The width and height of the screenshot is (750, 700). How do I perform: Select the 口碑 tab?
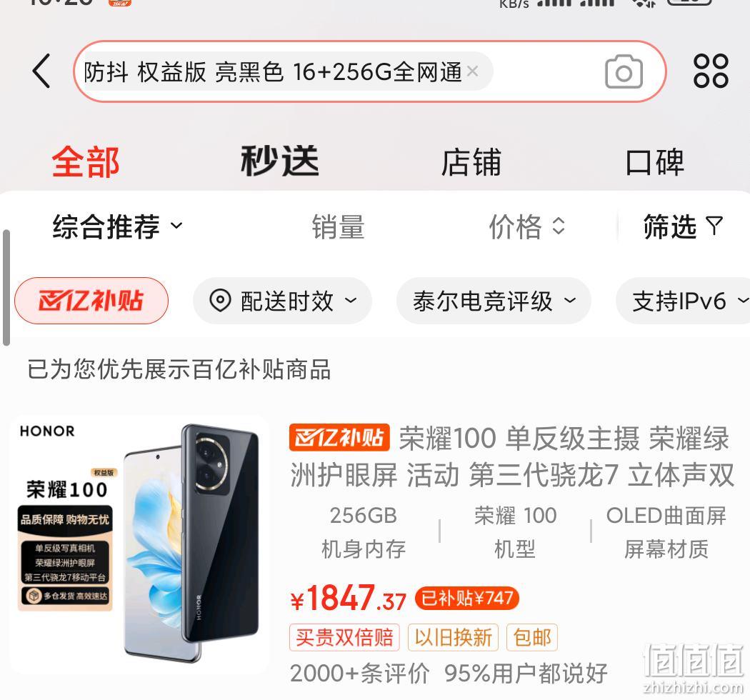point(655,162)
